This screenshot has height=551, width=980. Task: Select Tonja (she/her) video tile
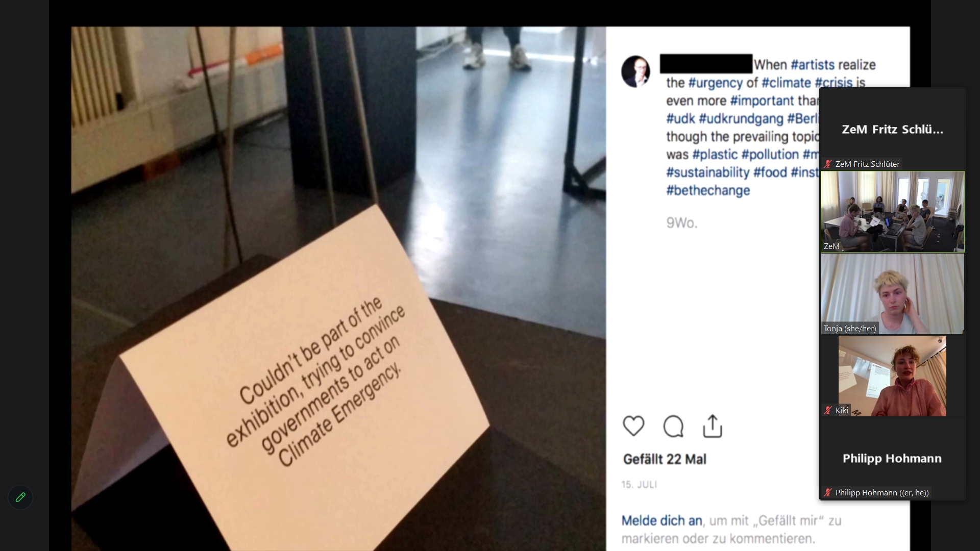point(892,294)
